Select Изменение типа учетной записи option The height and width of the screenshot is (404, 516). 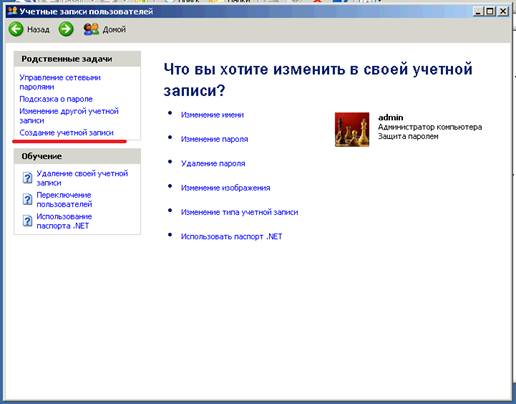pos(239,212)
